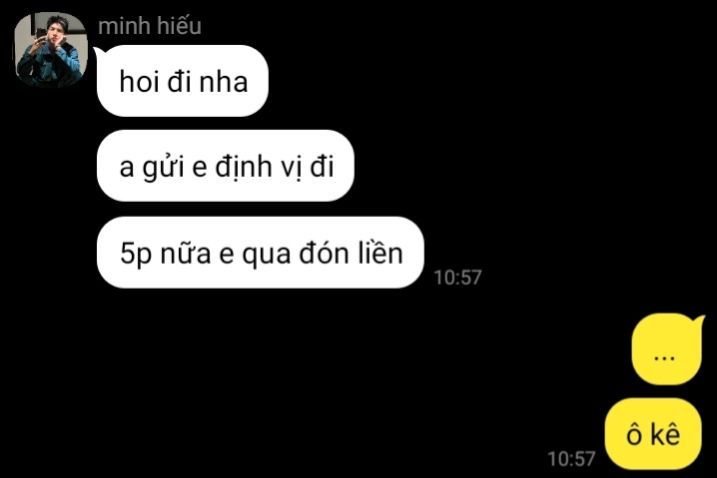This screenshot has width=717, height=478.
Task: Click the 10:57 timestamp beside the received message
Action: [x=458, y=278]
